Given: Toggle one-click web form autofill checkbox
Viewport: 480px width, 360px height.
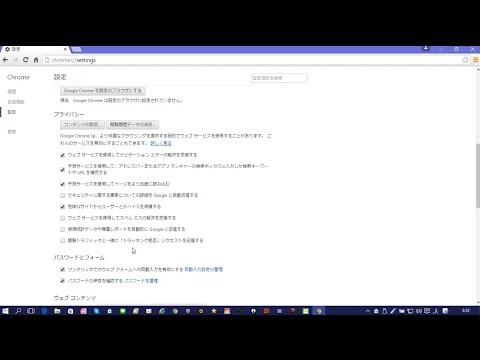Looking at the screenshot, I should click(x=62, y=269).
